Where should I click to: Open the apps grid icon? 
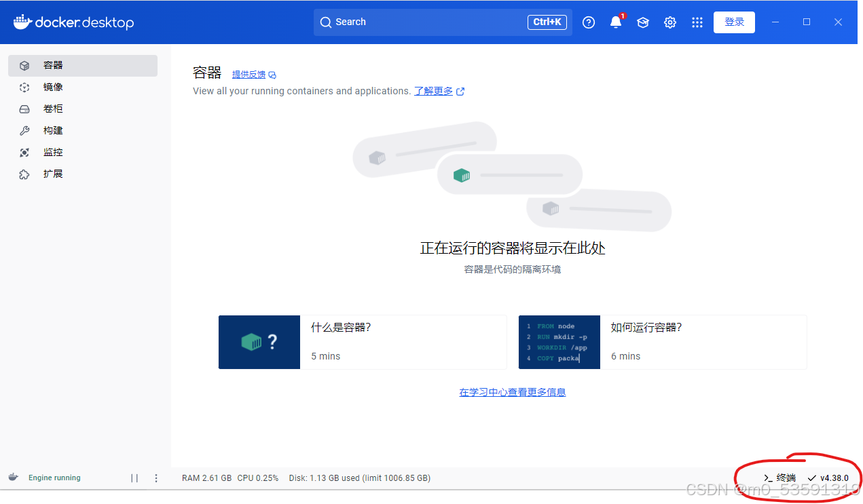[x=697, y=22]
